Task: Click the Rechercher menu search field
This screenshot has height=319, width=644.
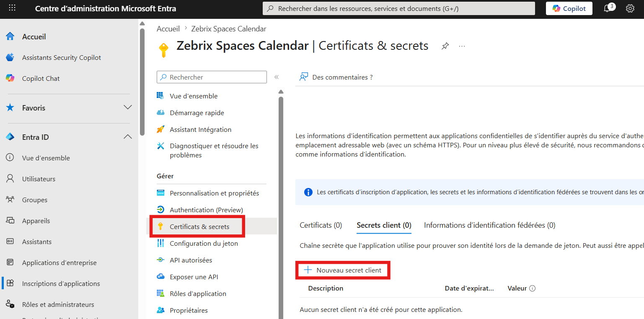Action: coord(212,77)
